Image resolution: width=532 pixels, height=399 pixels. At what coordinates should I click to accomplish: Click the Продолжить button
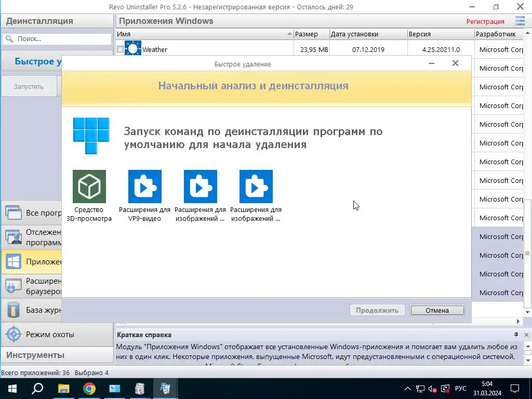pyautogui.click(x=377, y=310)
